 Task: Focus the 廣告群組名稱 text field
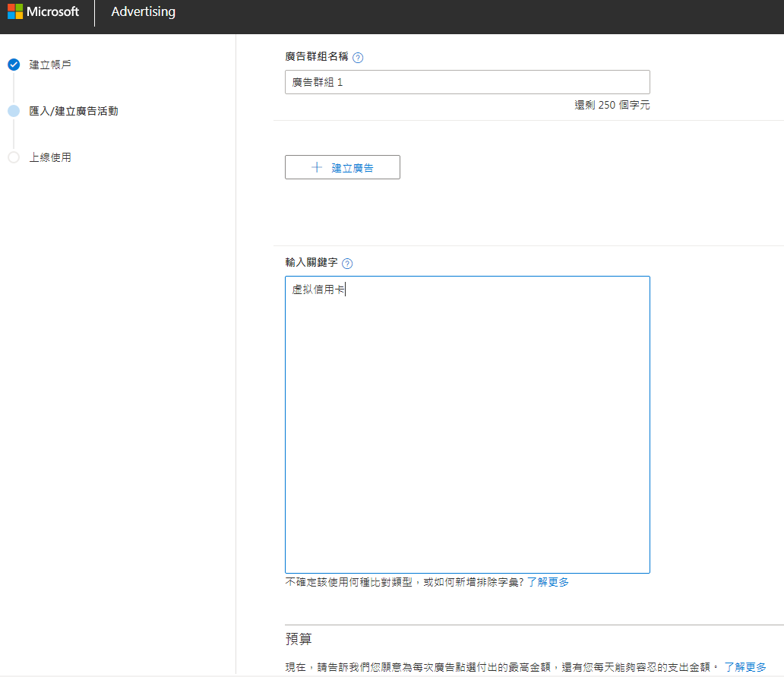[467, 82]
